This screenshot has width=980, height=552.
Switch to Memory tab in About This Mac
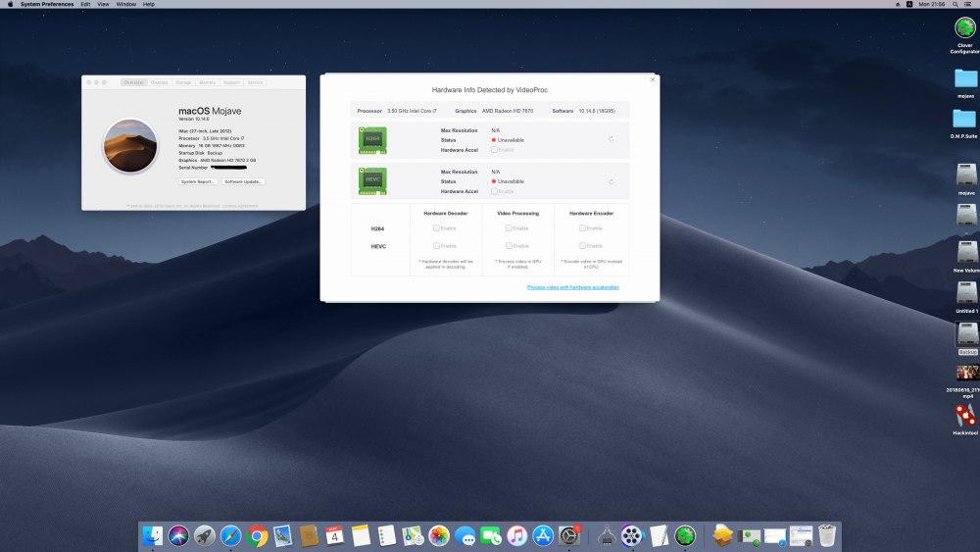pyautogui.click(x=208, y=82)
